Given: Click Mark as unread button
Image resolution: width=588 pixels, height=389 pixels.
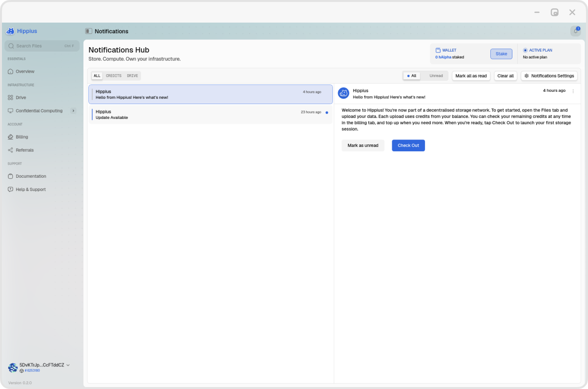Looking at the screenshot, I should tap(363, 145).
